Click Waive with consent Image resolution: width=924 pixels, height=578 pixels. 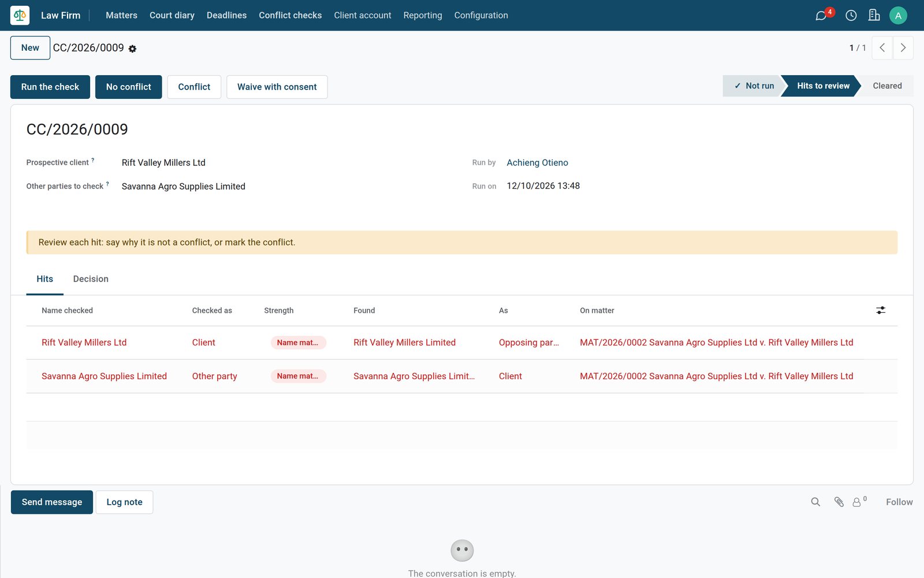tap(277, 87)
